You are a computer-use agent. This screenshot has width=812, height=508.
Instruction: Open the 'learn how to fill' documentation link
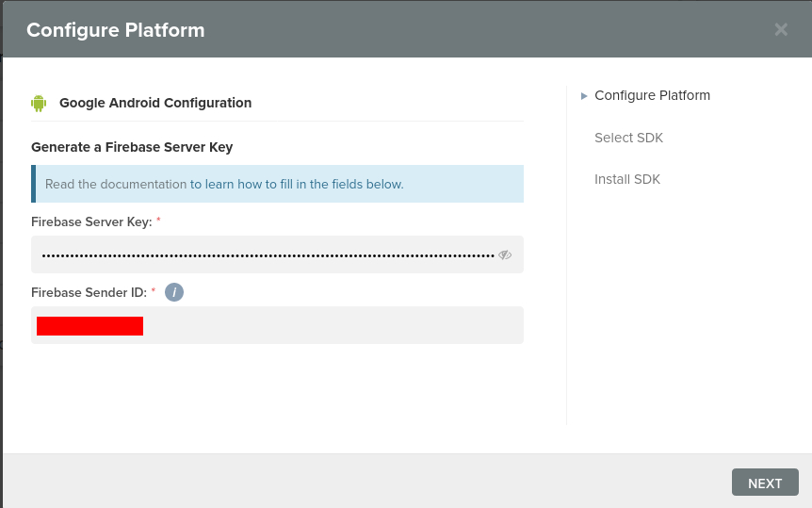(x=297, y=184)
